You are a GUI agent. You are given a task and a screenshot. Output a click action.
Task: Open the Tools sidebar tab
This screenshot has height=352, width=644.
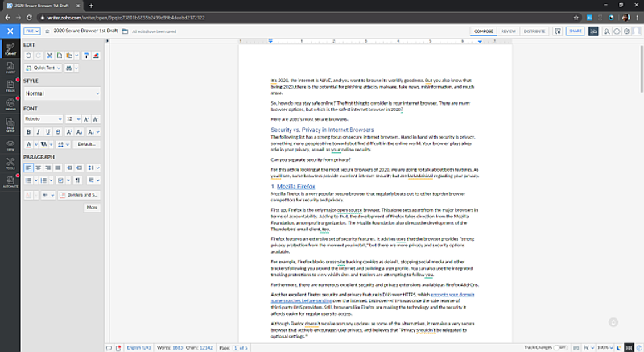pyautogui.click(x=10, y=164)
